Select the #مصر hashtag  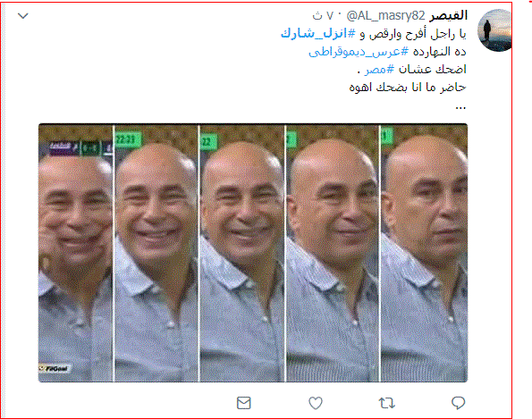[380, 70]
